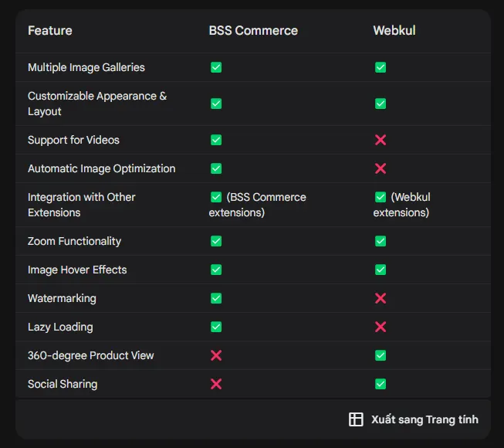
Task: Click Webkul red cross for Watermarking
Action: (381, 298)
